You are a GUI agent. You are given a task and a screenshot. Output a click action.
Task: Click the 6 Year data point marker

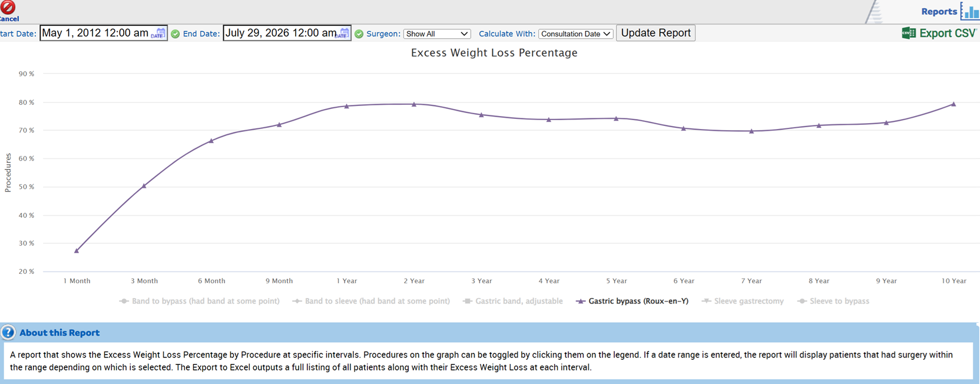pyautogui.click(x=684, y=128)
